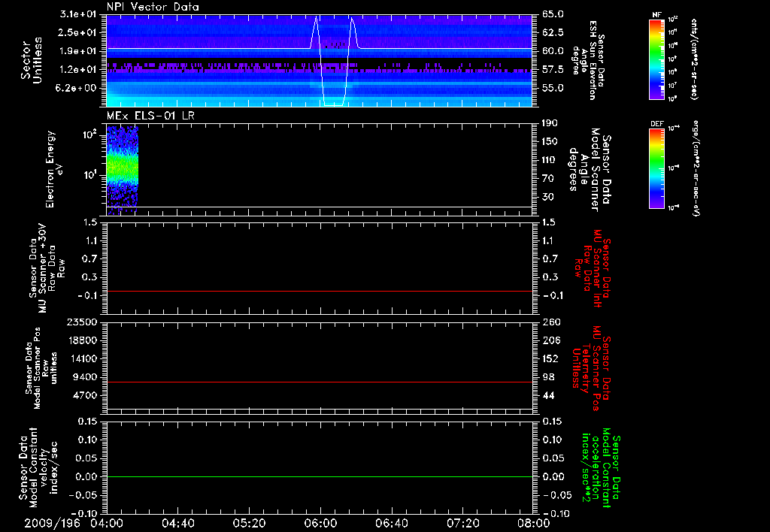Click the electron energy spectrogram data block
This screenshot has height=532, width=770.
pos(123,171)
